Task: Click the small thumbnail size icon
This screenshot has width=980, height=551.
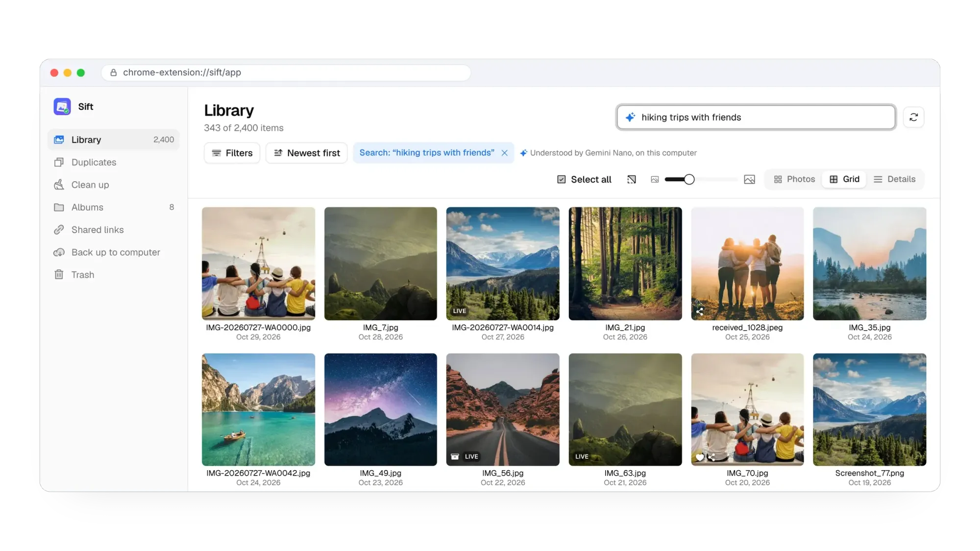Action: [x=655, y=179]
